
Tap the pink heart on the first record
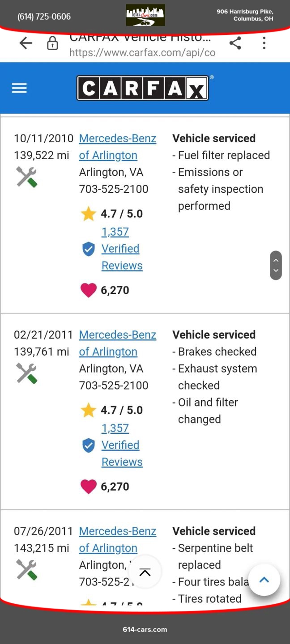[x=89, y=290]
